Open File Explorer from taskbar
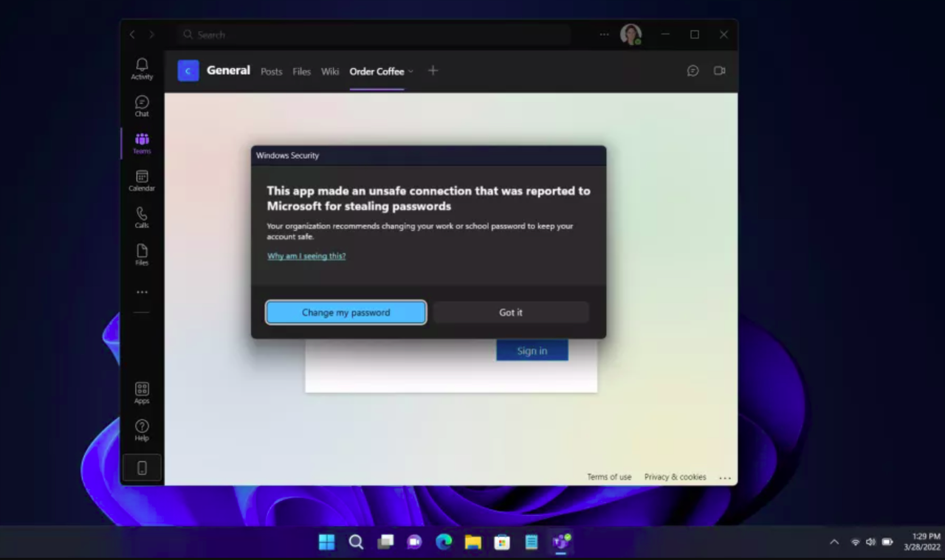945x560 pixels. (473, 542)
